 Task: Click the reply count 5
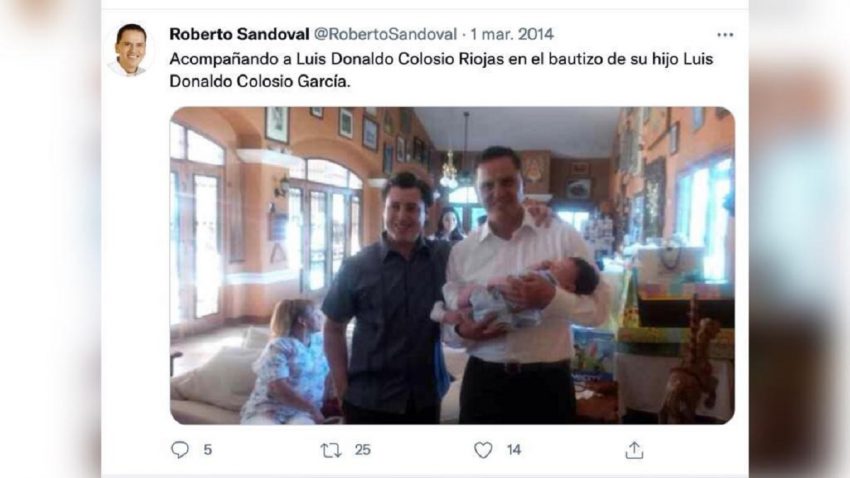point(208,450)
